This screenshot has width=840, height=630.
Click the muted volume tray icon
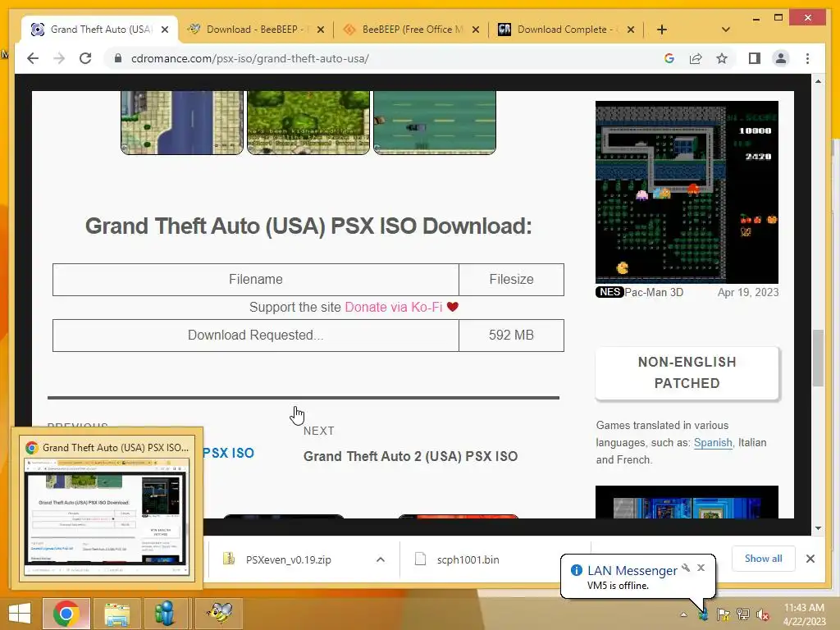click(762, 614)
